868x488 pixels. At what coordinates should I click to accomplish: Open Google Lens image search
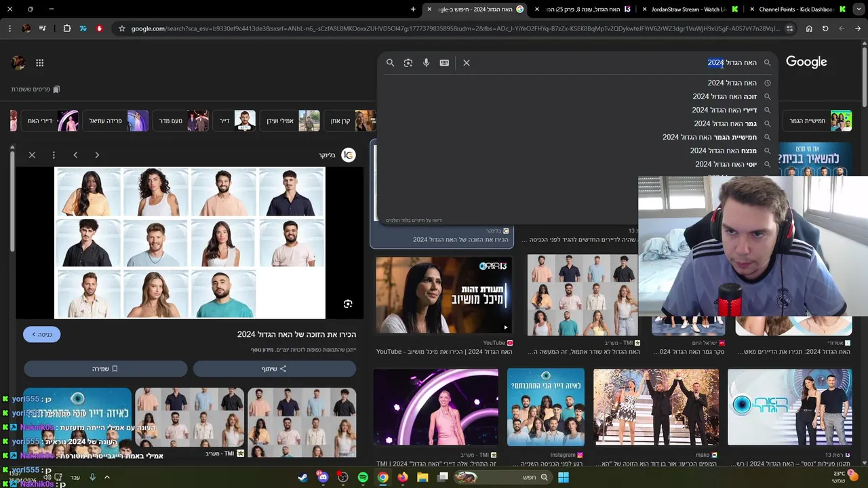click(408, 62)
